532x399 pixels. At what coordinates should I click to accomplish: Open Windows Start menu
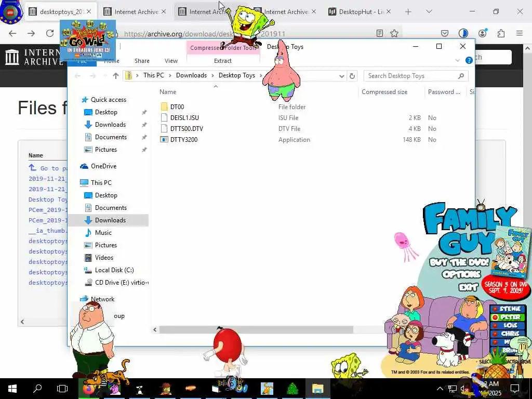tap(12, 389)
